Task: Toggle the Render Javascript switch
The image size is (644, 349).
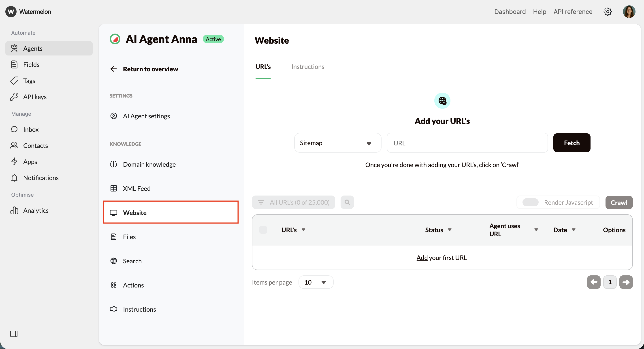Action: 530,202
